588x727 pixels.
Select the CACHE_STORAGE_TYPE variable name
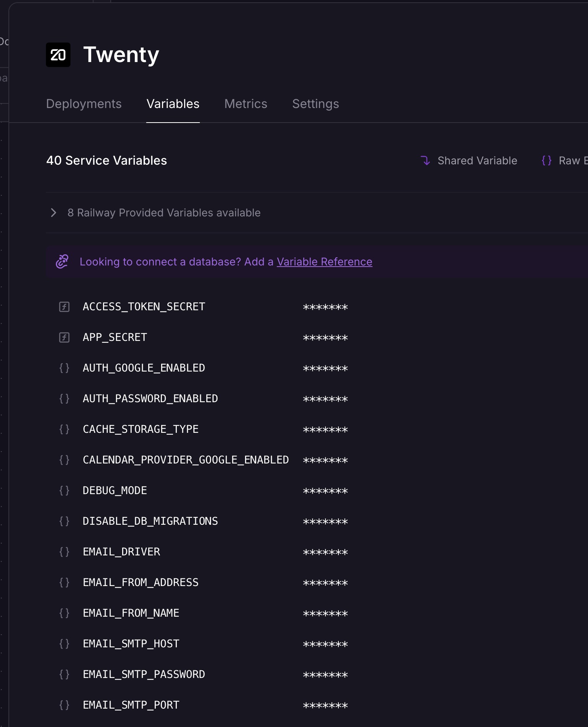[140, 429]
